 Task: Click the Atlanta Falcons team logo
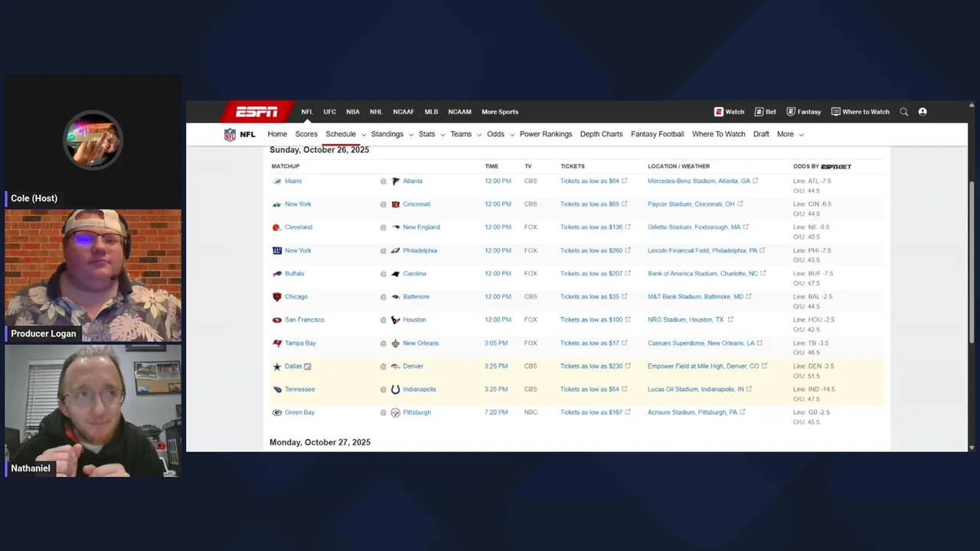pyautogui.click(x=396, y=181)
